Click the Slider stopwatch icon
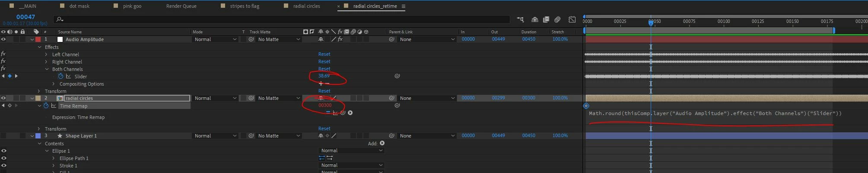 click(x=60, y=76)
